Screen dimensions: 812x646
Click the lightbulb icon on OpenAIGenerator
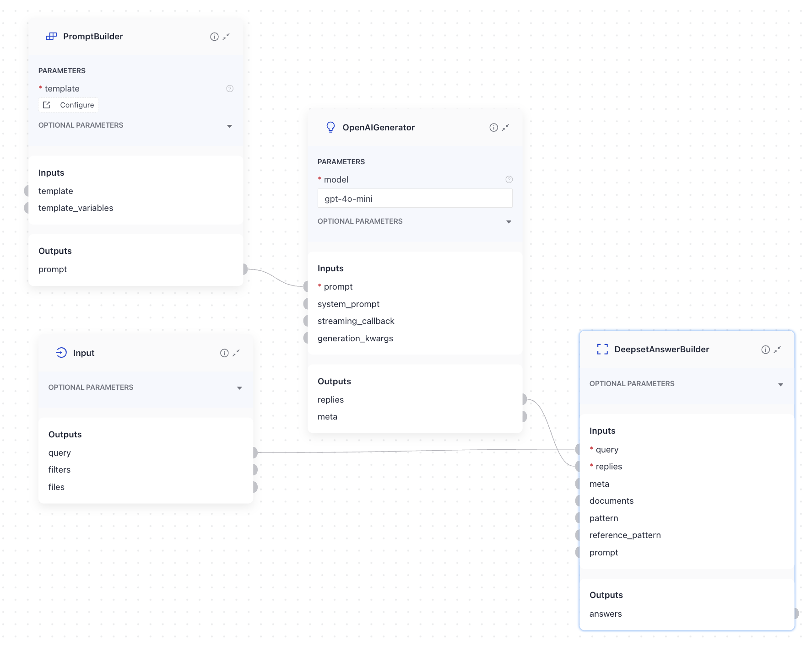click(x=331, y=127)
